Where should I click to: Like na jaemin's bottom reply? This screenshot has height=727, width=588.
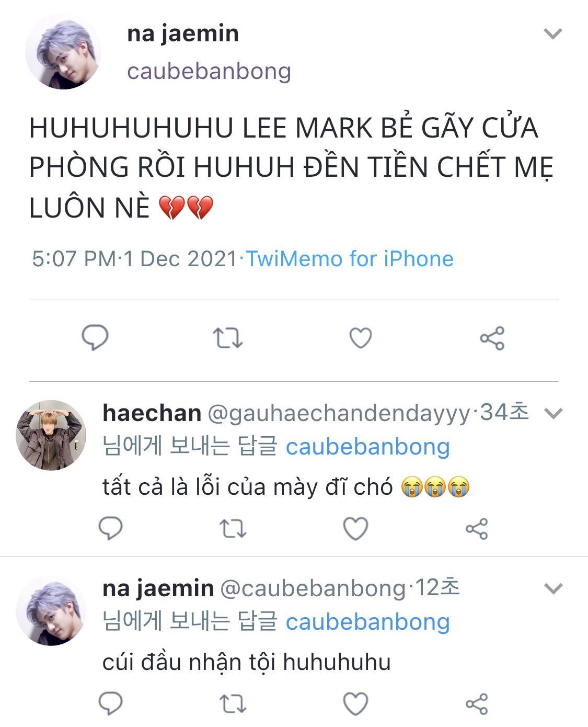(x=355, y=703)
